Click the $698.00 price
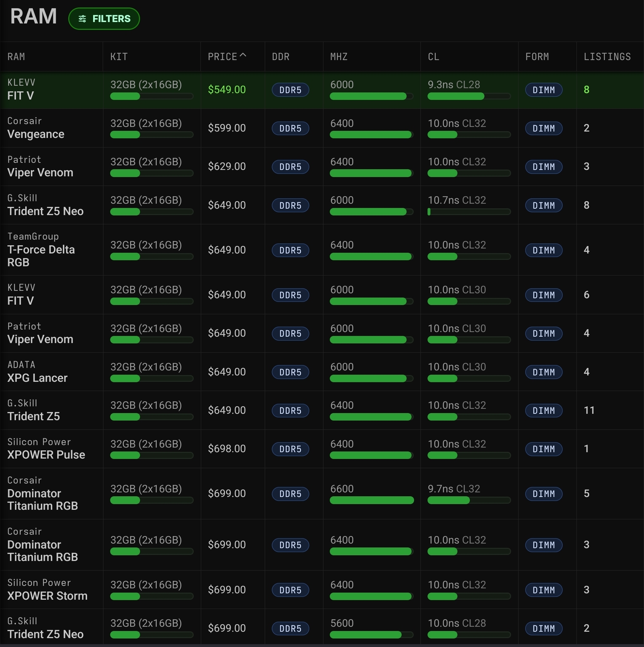 (227, 449)
